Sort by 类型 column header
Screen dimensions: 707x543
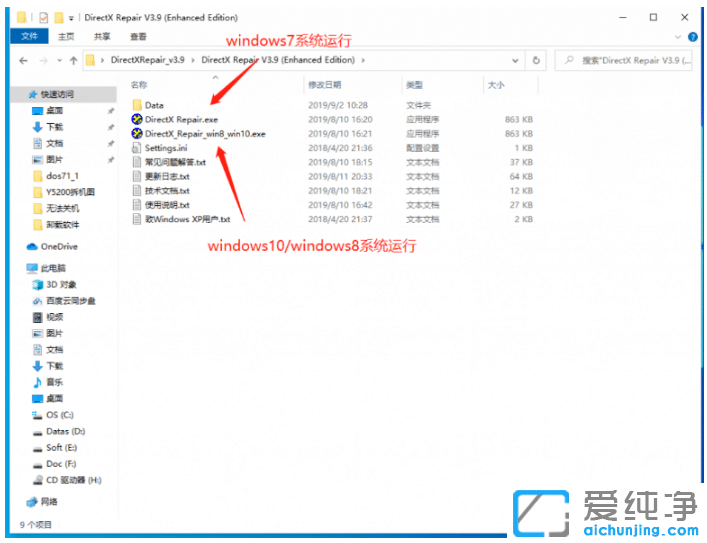(x=414, y=85)
